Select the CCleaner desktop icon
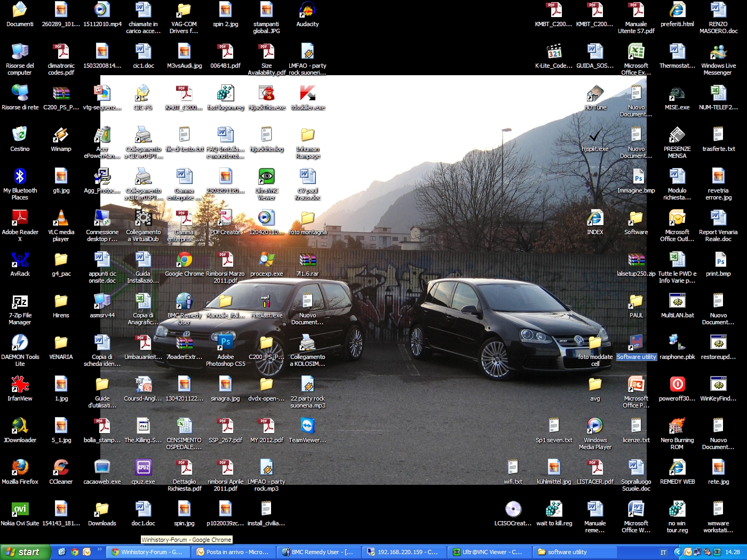The height and width of the screenshot is (560, 747). click(x=61, y=468)
